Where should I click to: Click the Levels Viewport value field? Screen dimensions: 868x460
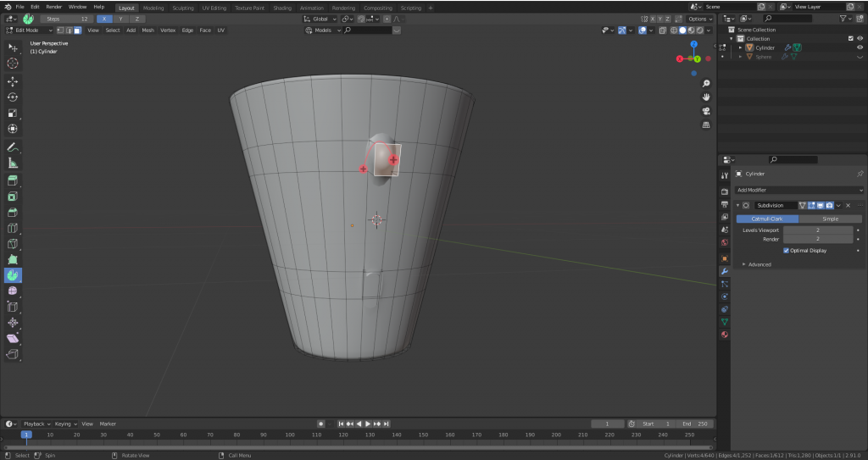click(818, 230)
